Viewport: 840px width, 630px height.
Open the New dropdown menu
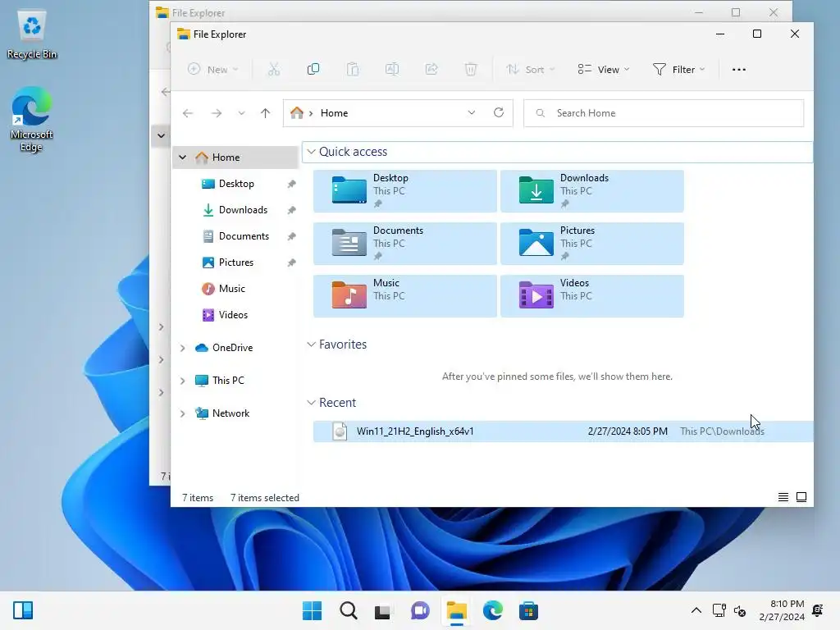tap(212, 69)
